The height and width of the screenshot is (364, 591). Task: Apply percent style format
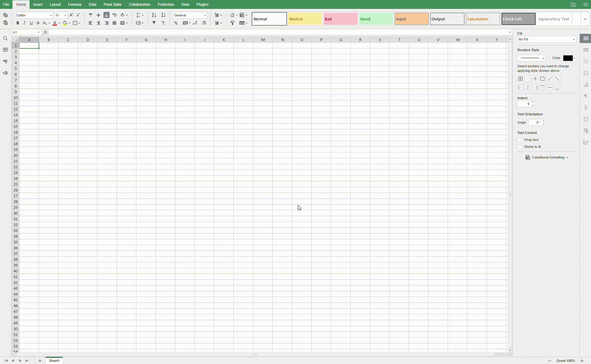pyautogui.click(x=176, y=23)
